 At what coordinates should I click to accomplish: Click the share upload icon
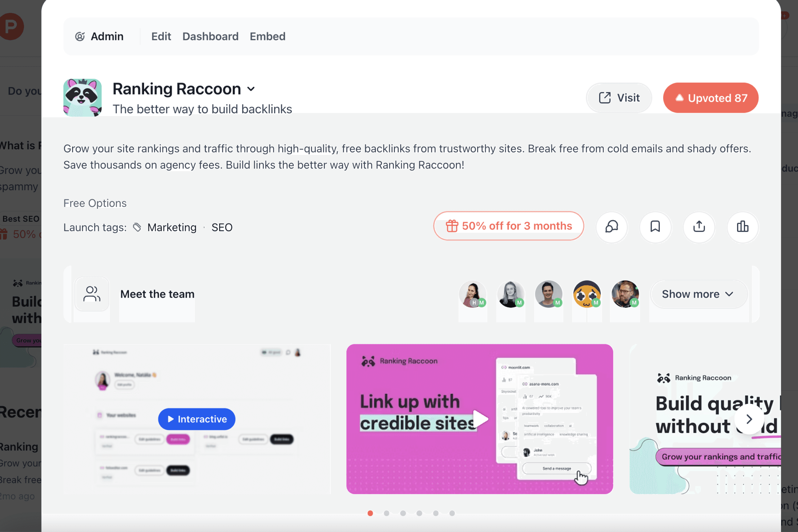[699, 227]
